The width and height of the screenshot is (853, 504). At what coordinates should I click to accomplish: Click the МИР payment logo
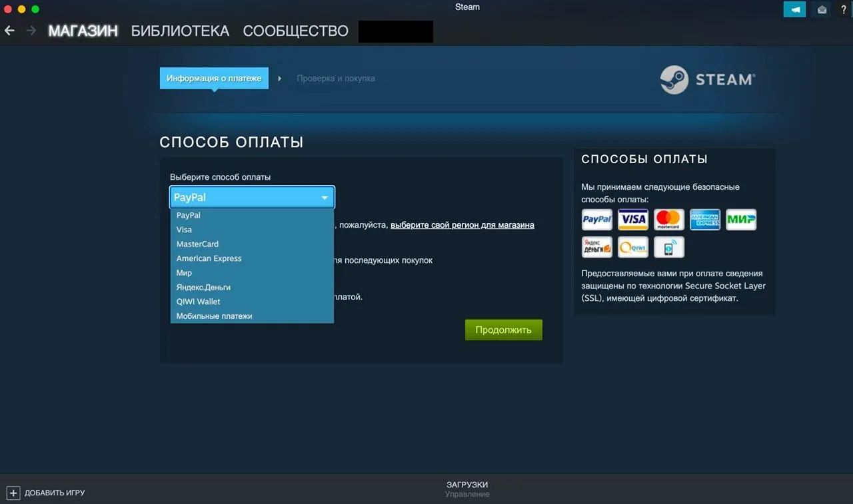[x=740, y=219]
